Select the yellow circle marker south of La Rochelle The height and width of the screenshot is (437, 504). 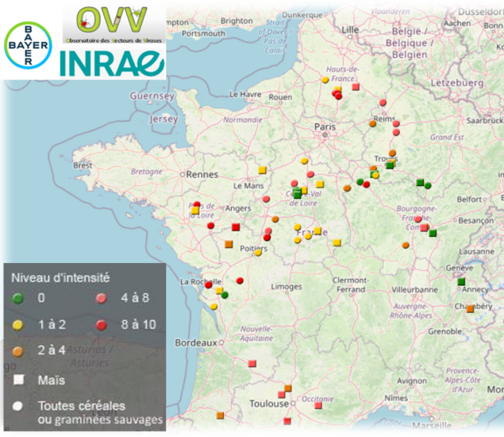(214, 307)
